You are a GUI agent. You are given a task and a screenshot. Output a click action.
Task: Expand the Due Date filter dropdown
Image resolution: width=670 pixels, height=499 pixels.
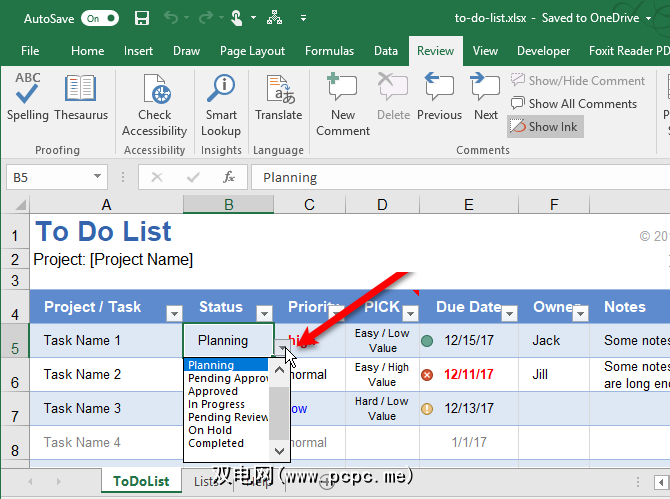[509, 312]
